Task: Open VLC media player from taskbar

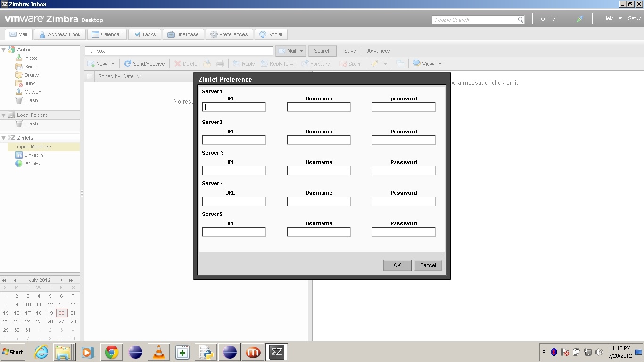Action: coord(159,352)
